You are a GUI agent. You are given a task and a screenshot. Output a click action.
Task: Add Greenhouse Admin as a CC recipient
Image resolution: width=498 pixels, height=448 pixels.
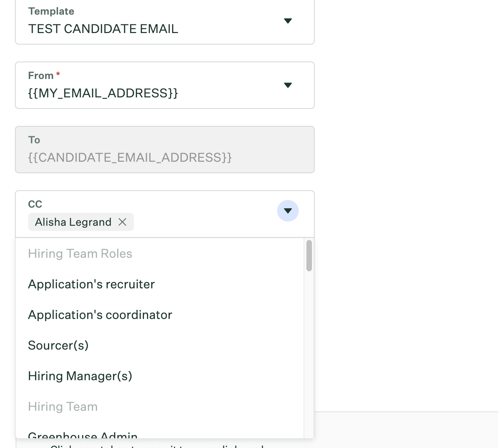[x=83, y=435]
